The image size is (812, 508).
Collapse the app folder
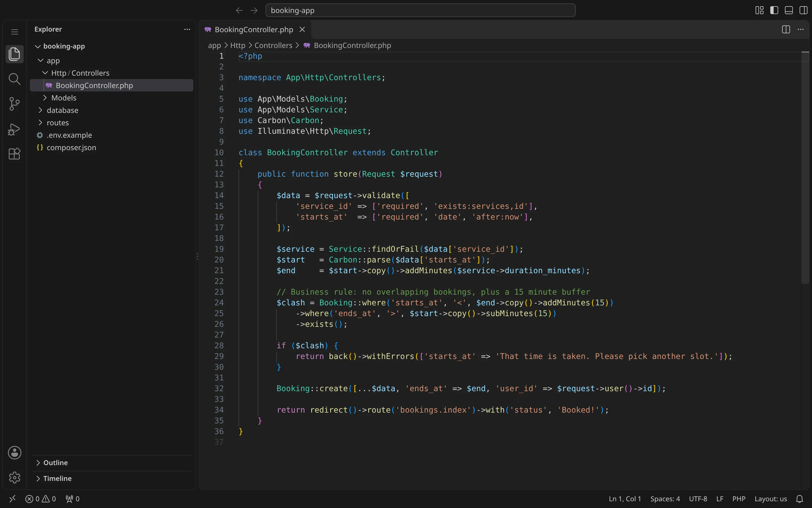click(x=41, y=60)
